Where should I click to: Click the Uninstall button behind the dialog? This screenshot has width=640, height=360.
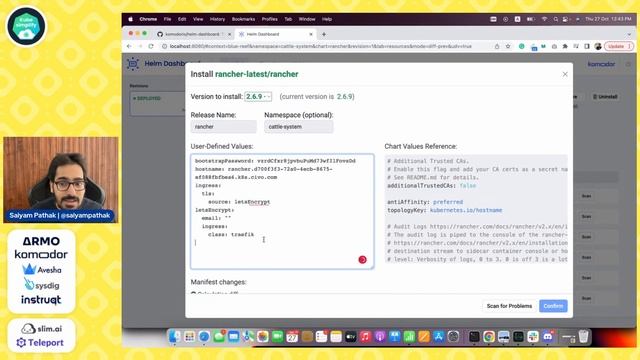click(605, 97)
